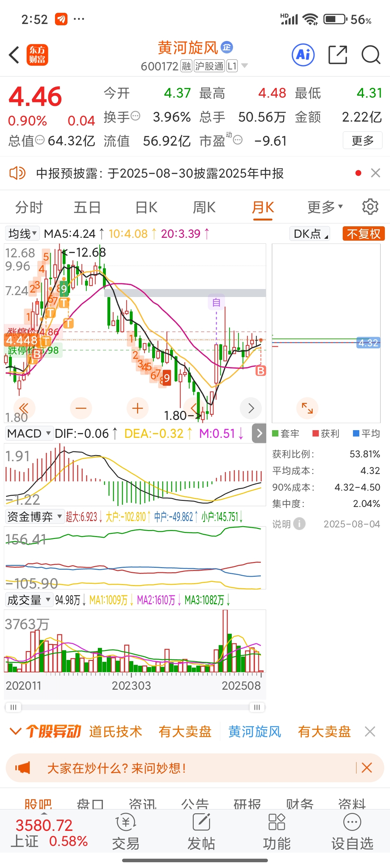This screenshot has height=868, width=390.
Task: Tap blue 黄河旋风 alert link
Action: pyautogui.click(x=255, y=732)
